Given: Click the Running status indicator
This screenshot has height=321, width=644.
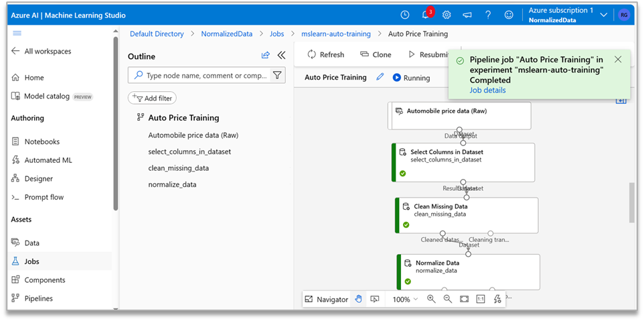Looking at the screenshot, I should click(x=411, y=77).
